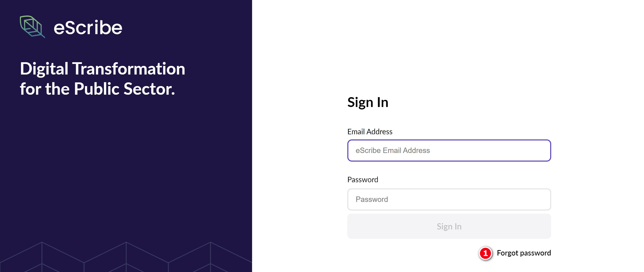Click the word "for" in the headline
The image size is (644, 272).
tap(30, 89)
